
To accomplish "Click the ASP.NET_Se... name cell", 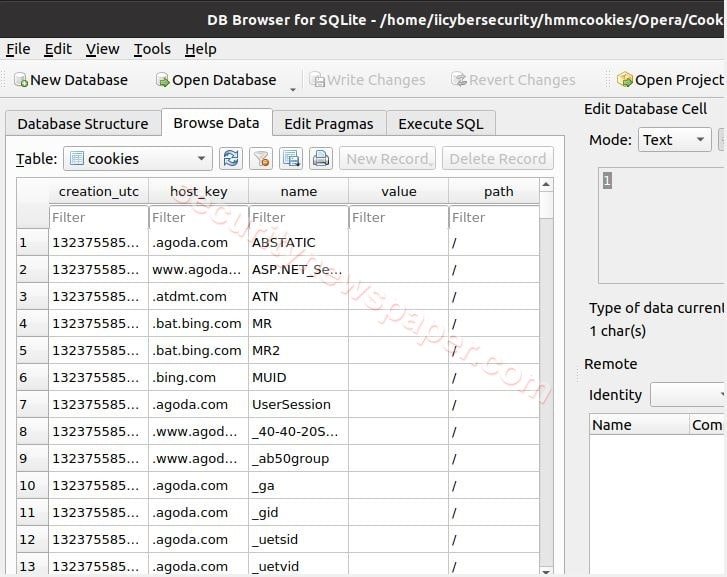I will (x=299, y=269).
